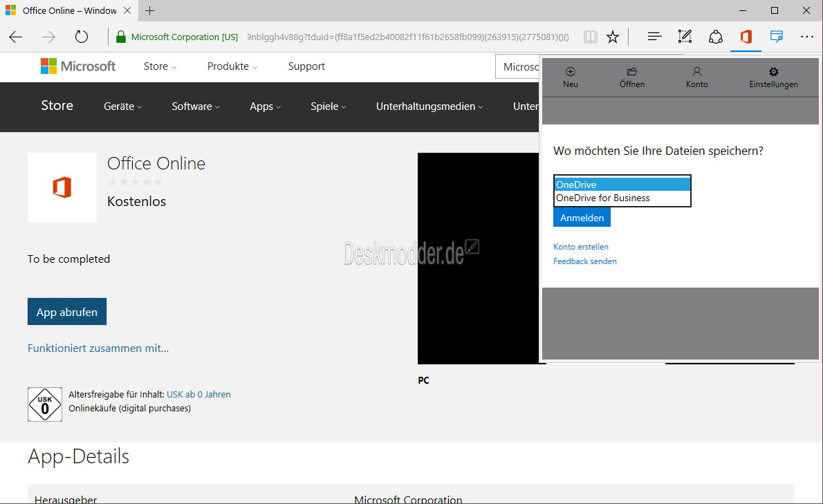Click the green padlock security icon

121,37
